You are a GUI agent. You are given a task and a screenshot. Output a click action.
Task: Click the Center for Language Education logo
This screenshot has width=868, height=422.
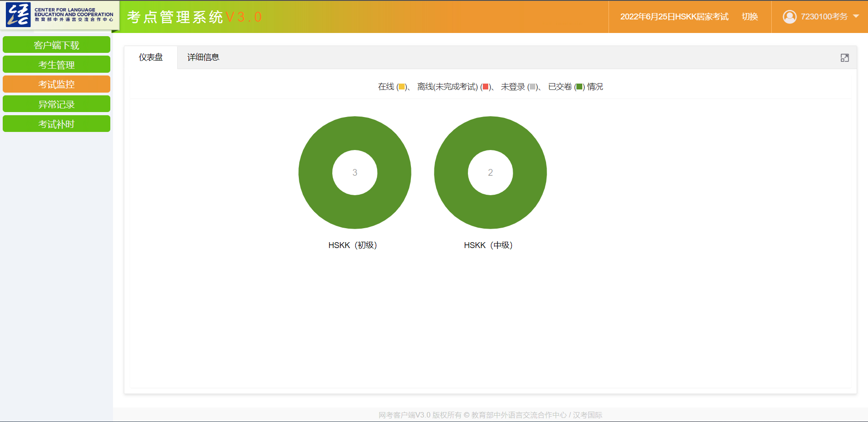tap(60, 15)
